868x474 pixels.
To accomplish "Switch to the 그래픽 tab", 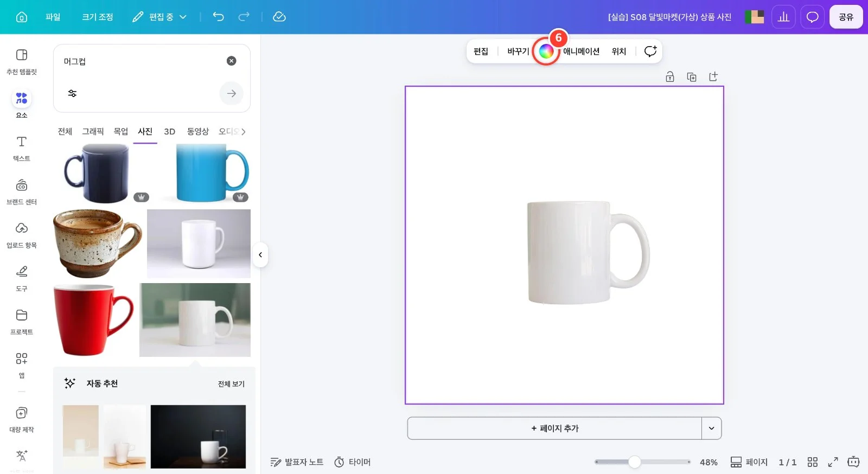I will click(93, 131).
